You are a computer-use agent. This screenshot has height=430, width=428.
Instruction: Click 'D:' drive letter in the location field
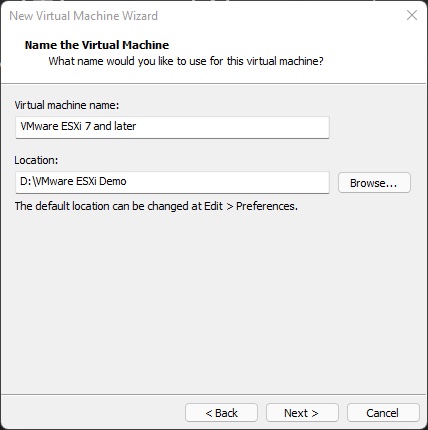pos(26,181)
